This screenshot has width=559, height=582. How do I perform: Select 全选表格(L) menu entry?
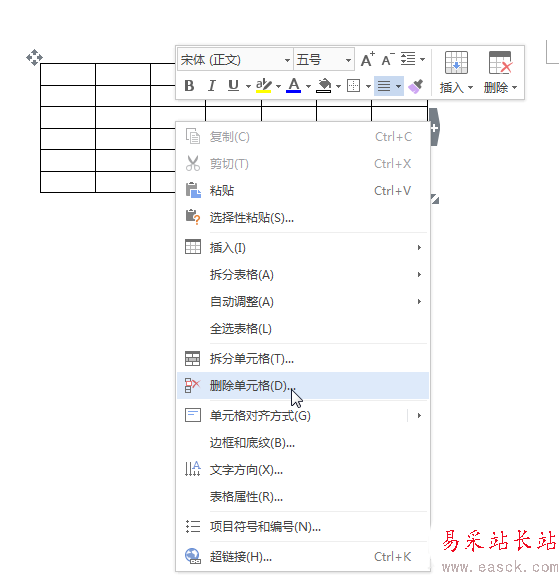(x=303, y=329)
